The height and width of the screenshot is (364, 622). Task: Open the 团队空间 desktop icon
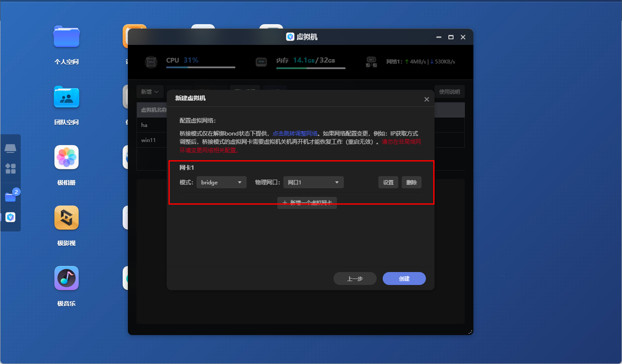point(67,97)
